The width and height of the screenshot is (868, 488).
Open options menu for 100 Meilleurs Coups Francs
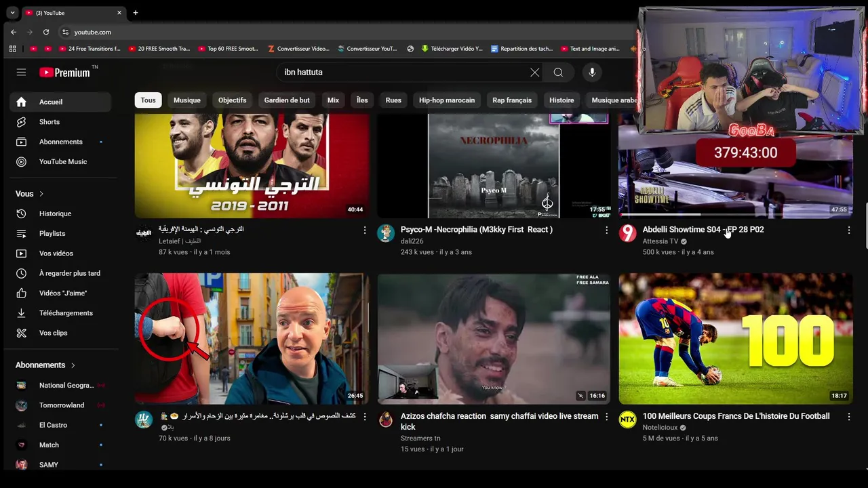point(848,417)
